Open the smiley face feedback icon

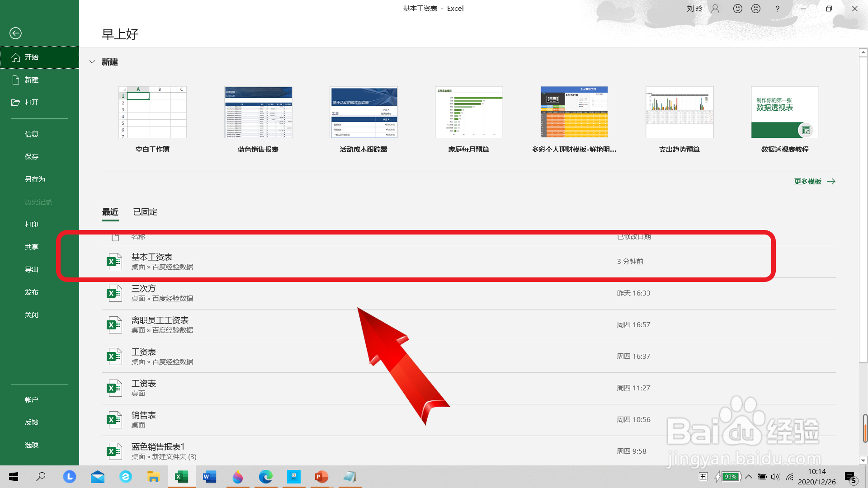[x=738, y=9]
